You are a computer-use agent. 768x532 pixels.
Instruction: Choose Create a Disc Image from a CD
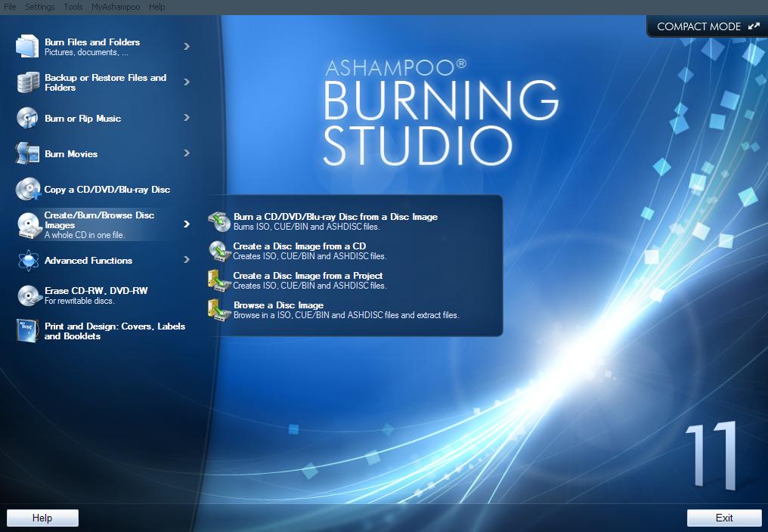[x=299, y=246]
